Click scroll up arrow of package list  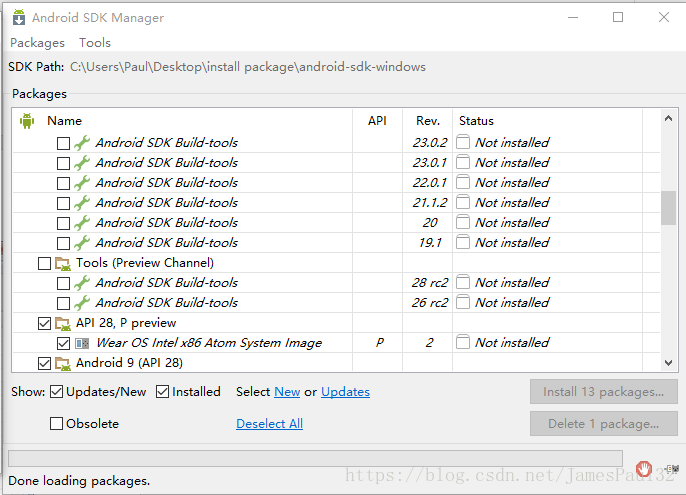[668, 118]
